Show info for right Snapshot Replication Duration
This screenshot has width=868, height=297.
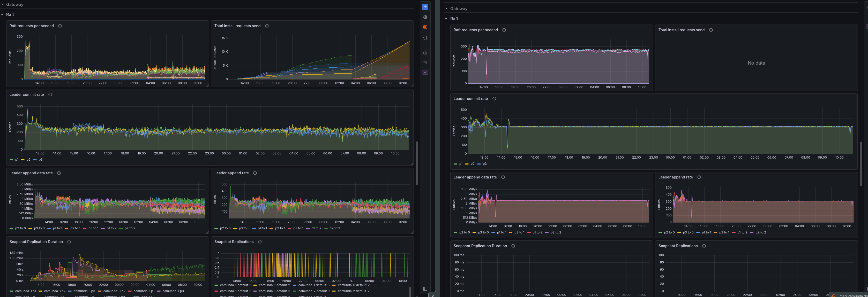pos(513,246)
